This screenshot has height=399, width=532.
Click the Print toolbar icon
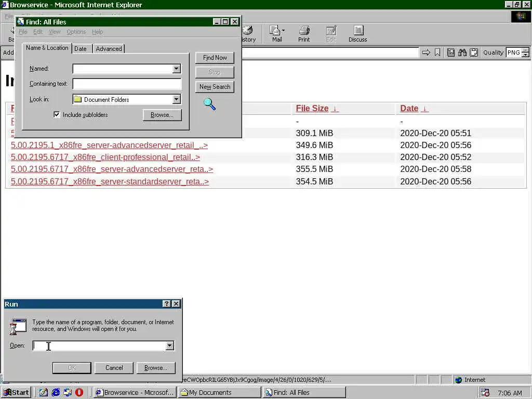point(304,33)
